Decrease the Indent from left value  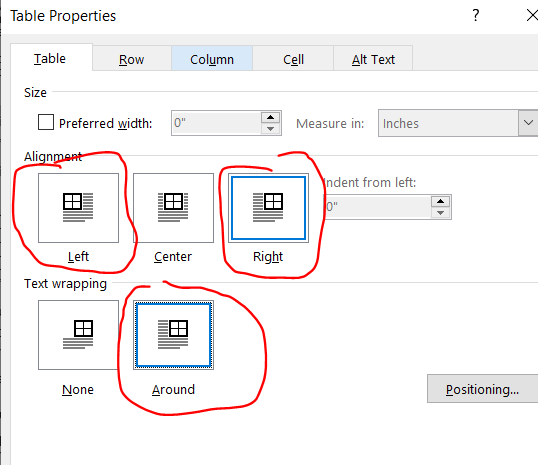(440, 213)
